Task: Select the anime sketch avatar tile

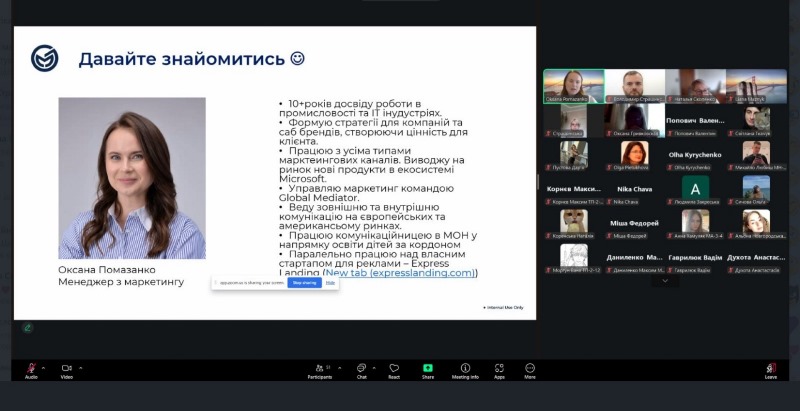Action: point(573,258)
